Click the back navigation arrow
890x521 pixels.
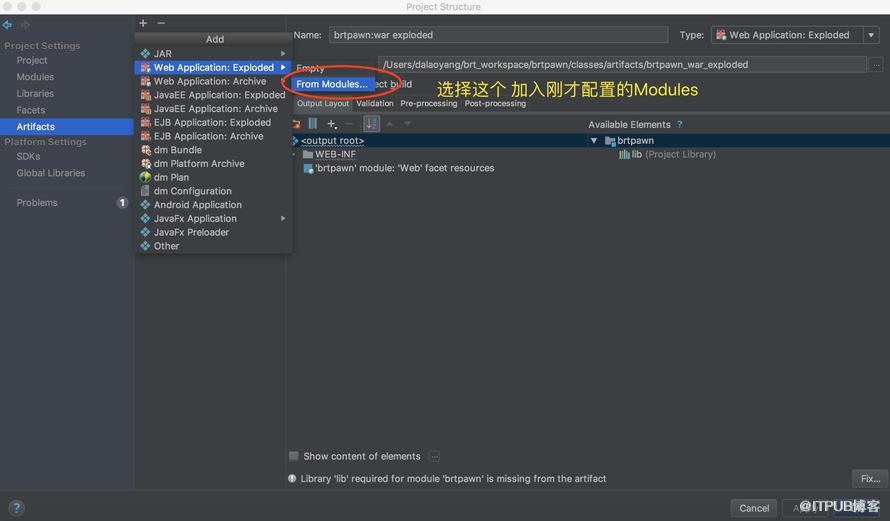(7, 25)
